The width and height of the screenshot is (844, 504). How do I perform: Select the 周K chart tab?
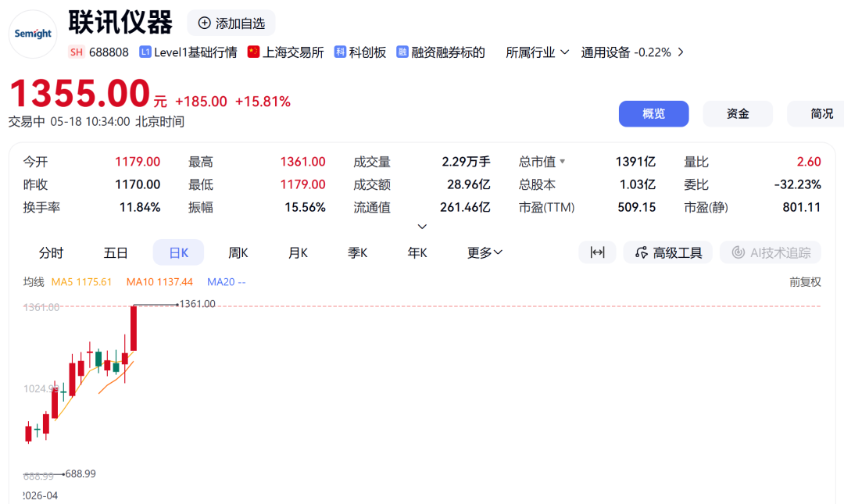[238, 252]
